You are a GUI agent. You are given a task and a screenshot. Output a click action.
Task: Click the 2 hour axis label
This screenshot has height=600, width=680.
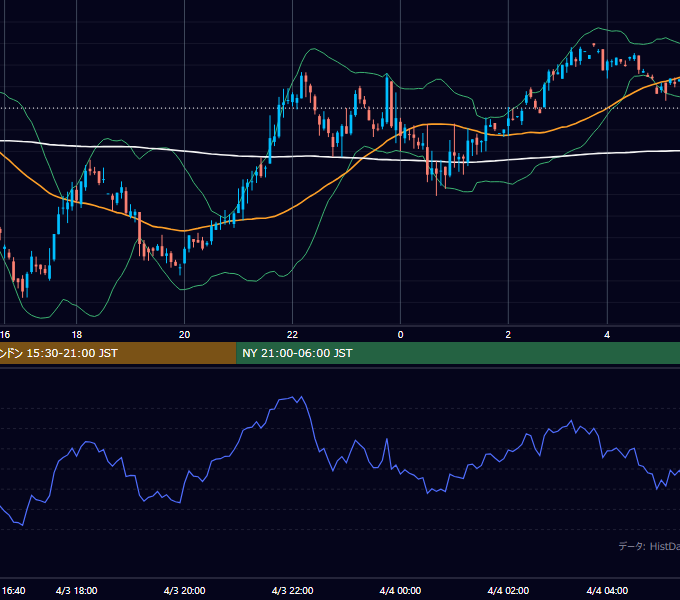pyautogui.click(x=508, y=335)
